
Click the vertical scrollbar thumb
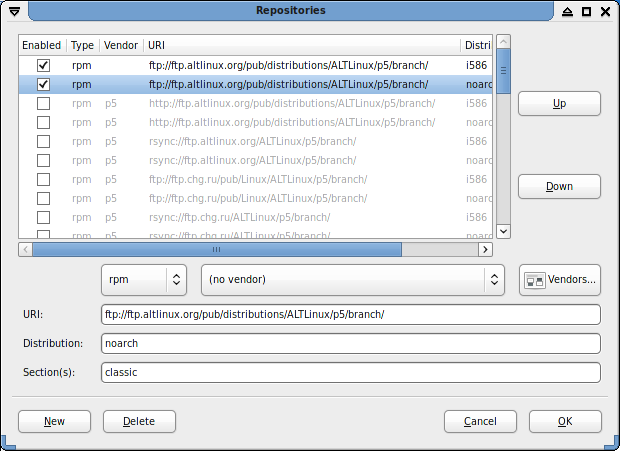point(503,71)
